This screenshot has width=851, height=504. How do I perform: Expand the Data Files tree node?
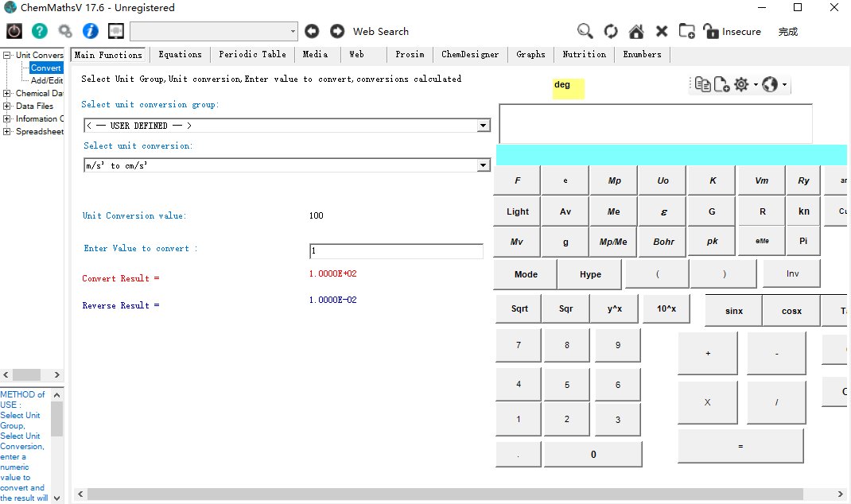tap(6, 106)
